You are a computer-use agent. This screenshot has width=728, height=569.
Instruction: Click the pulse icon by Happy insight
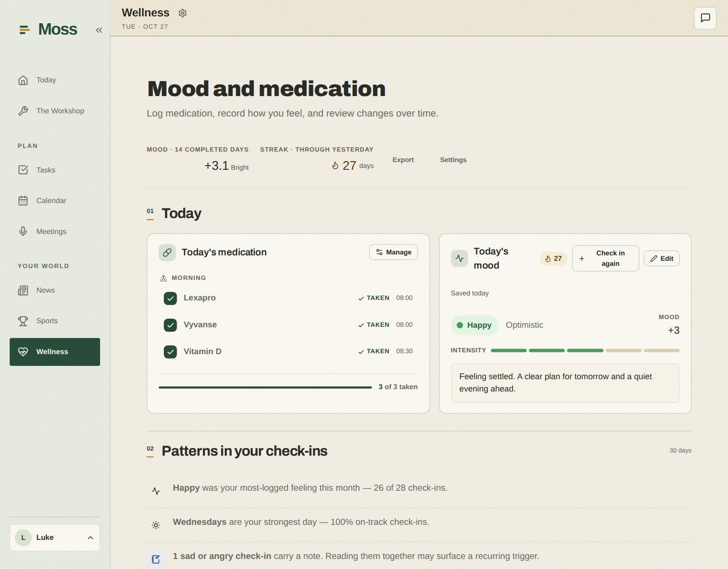[x=156, y=491]
